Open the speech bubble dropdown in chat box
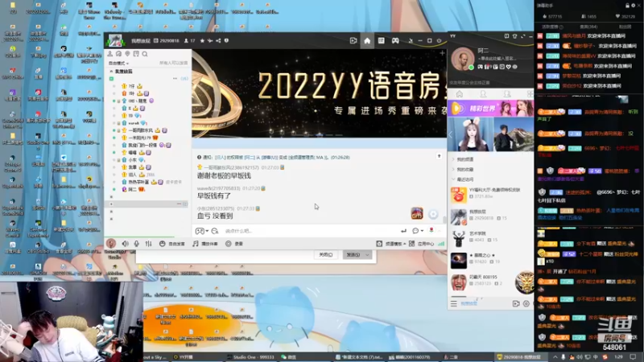 (417, 231)
